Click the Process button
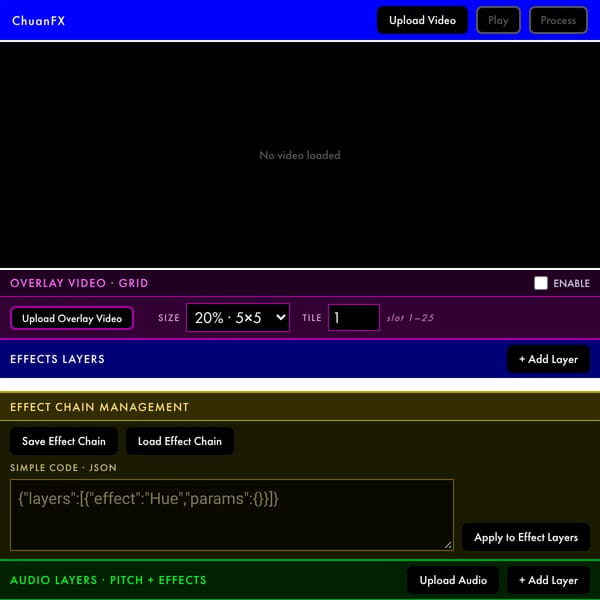This screenshot has width=600, height=600. click(x=558, y=20)
